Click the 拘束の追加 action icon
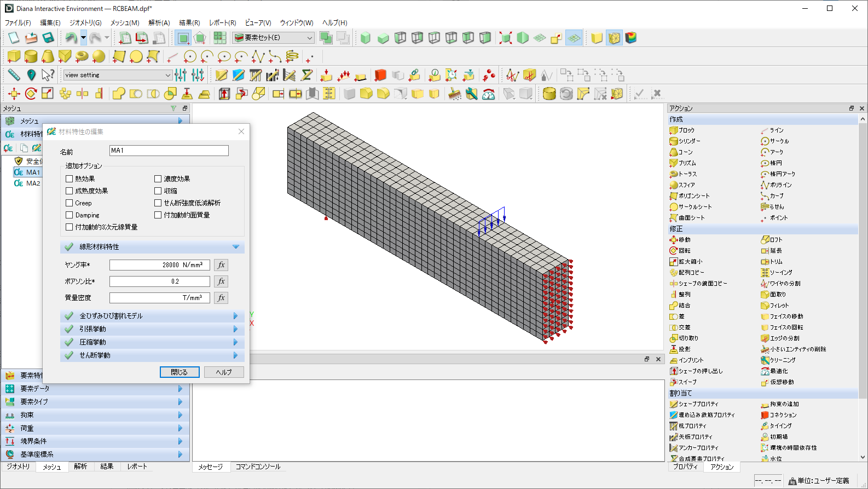 765,404
